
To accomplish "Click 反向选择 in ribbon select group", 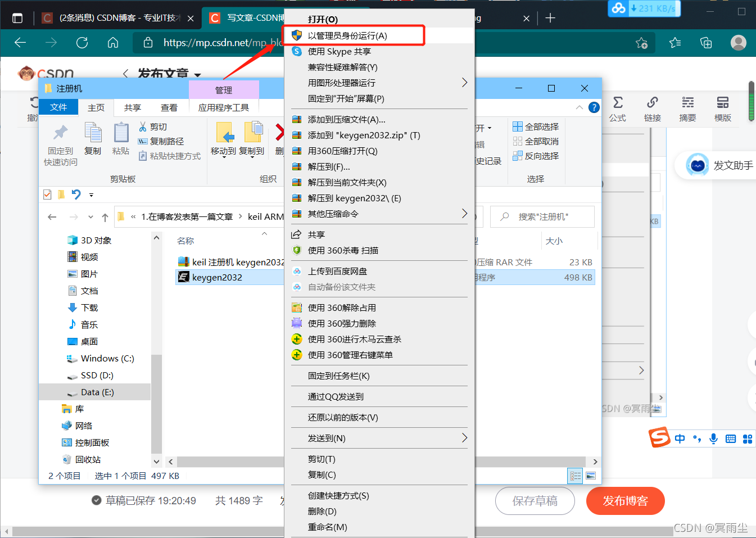I will (x=536, y=156).
